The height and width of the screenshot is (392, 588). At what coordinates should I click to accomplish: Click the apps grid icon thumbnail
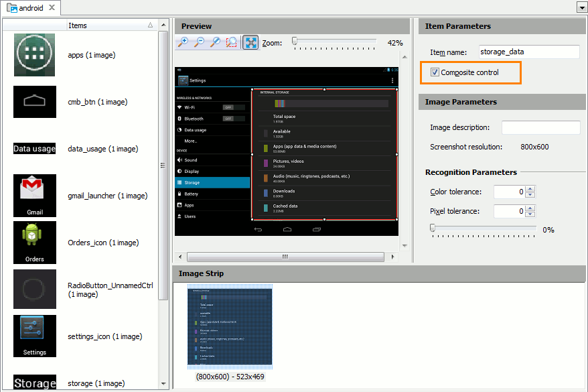coord(34,54)
